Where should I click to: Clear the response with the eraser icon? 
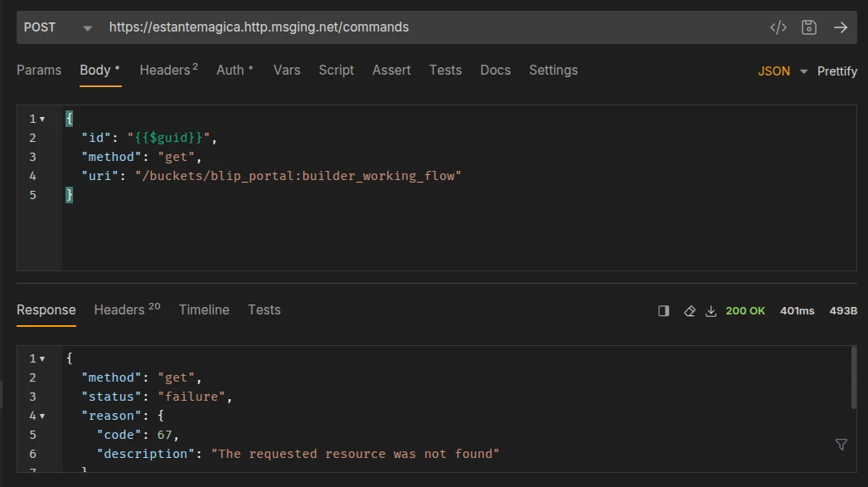click(689, 311)
